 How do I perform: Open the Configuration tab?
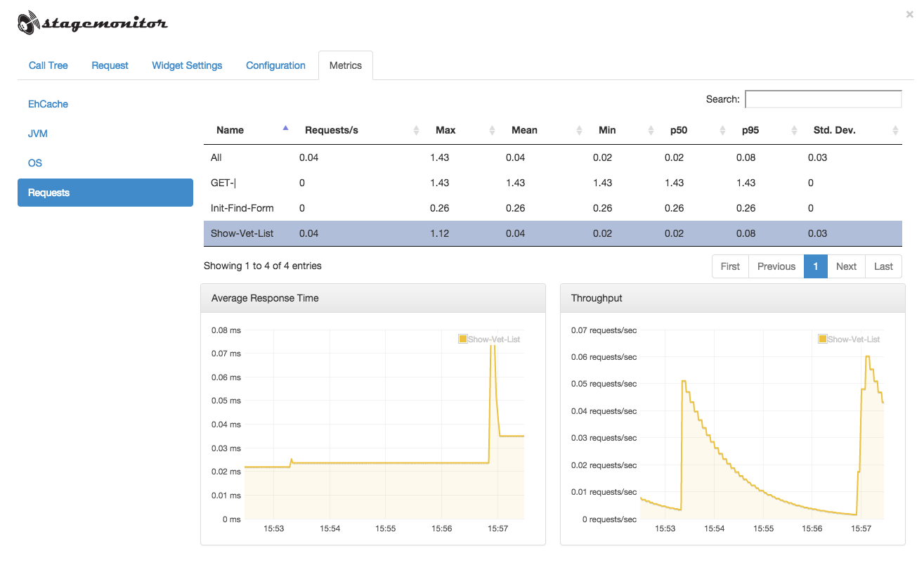pyautogui.click(x=275, y=65)
